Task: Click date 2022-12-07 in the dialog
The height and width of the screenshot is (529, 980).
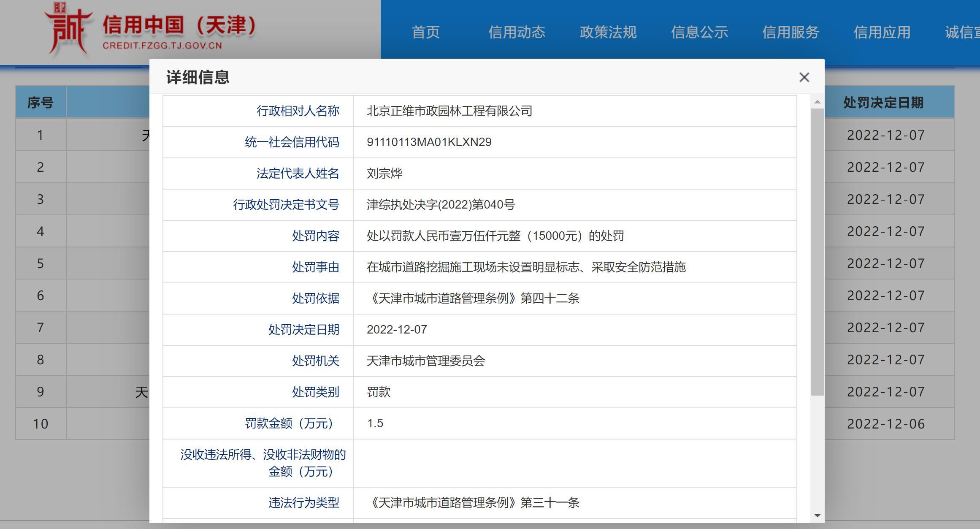Action: click(397, 330)
